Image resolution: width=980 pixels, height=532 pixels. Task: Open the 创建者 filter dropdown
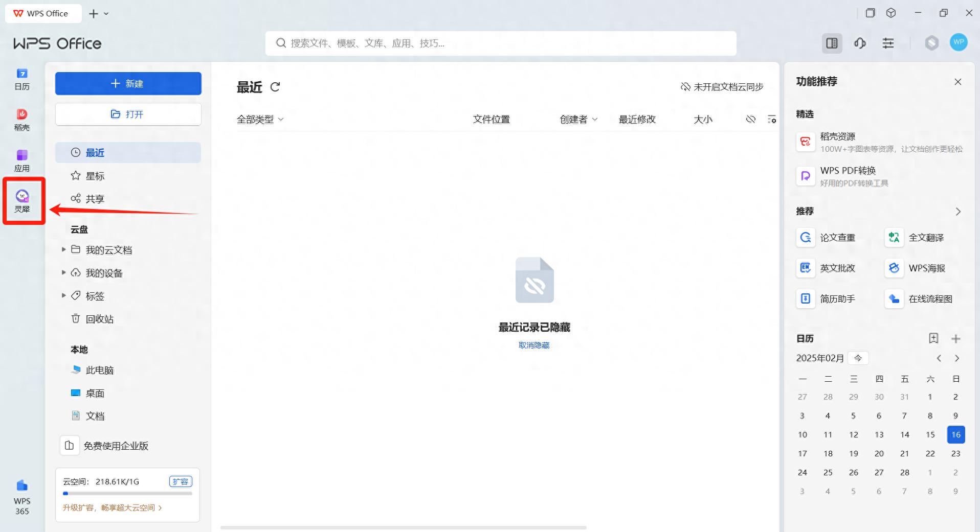tap(578, 119)
